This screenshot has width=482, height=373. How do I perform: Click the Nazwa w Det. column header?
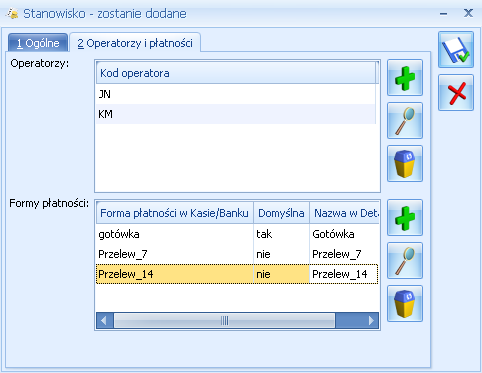click(x=344, y=213)
